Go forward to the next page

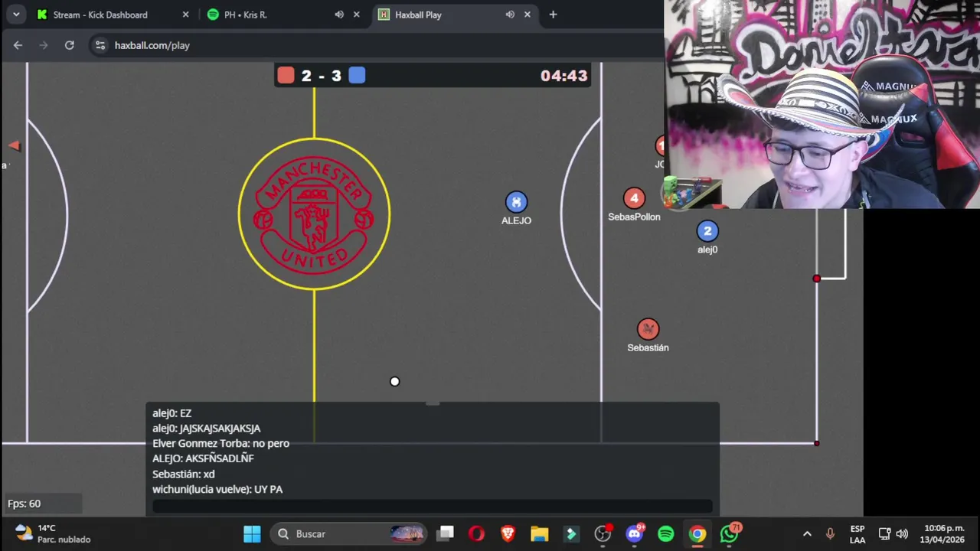pyautogui.click(x=44, y=45)
